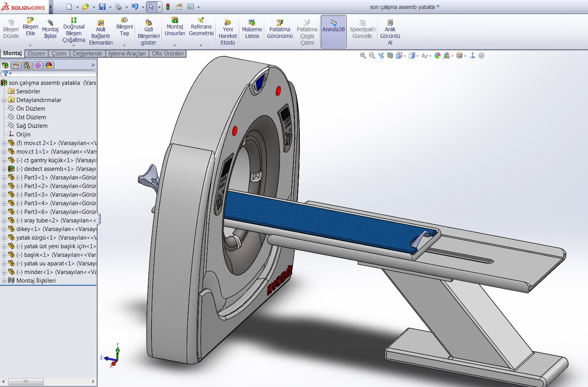Expand the xray tube<2> component

click(x=4, y=220)
